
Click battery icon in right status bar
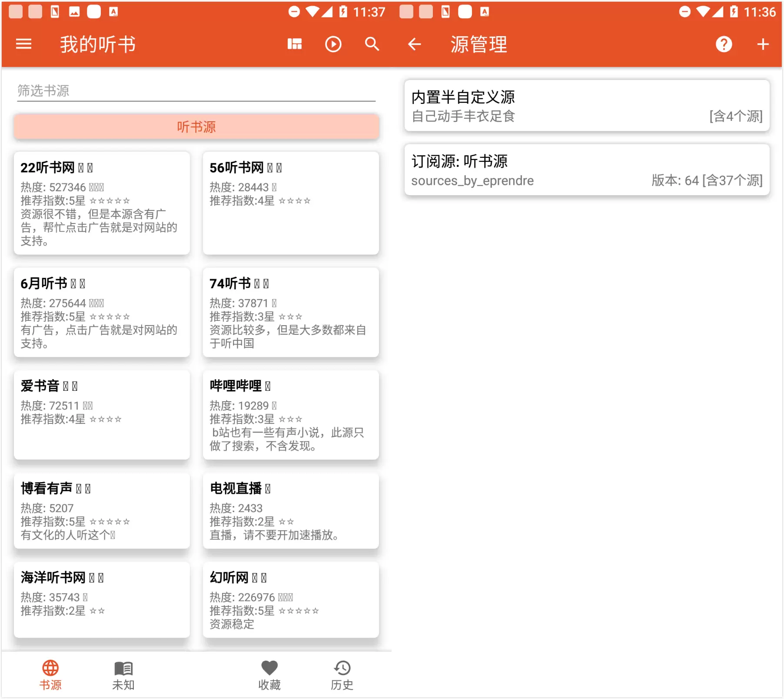(x=734, y=12)
